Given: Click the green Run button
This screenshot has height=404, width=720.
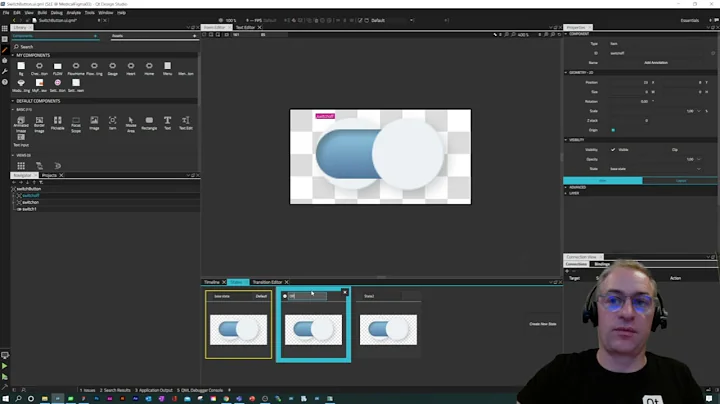Looking at the screenshot, I should tap(5, 366).
